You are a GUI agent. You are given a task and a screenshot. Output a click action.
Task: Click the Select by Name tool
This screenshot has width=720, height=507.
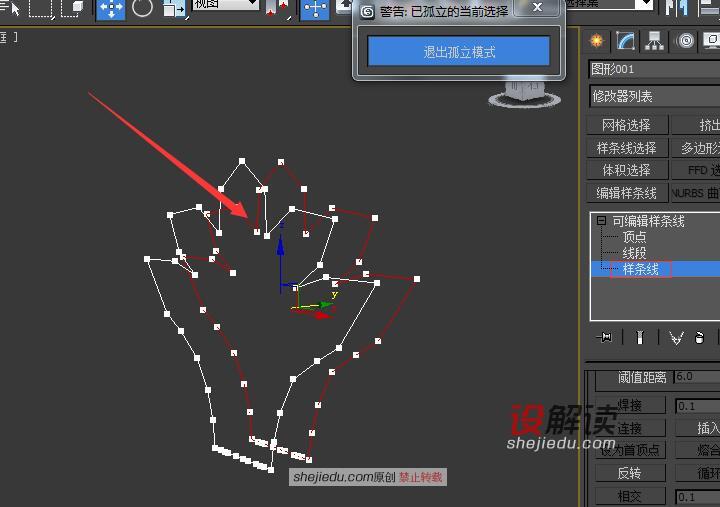click(x=9, y=7)
